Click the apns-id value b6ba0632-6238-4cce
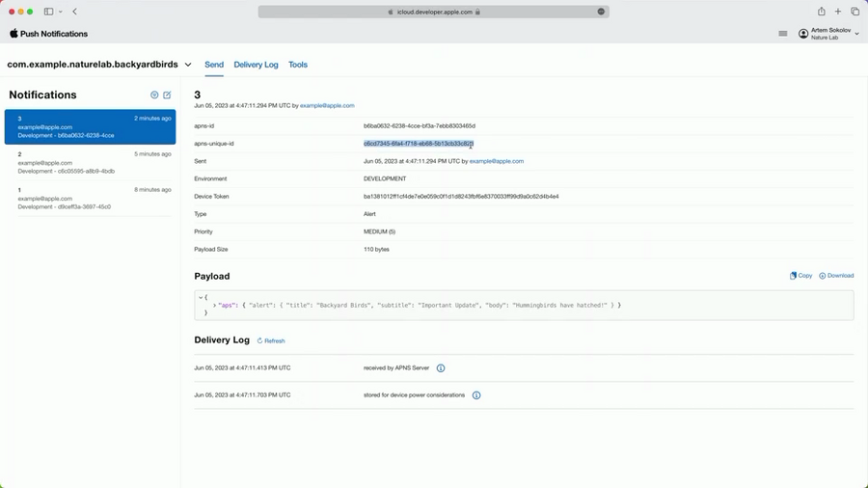868x488 pixels. (420, 126)
